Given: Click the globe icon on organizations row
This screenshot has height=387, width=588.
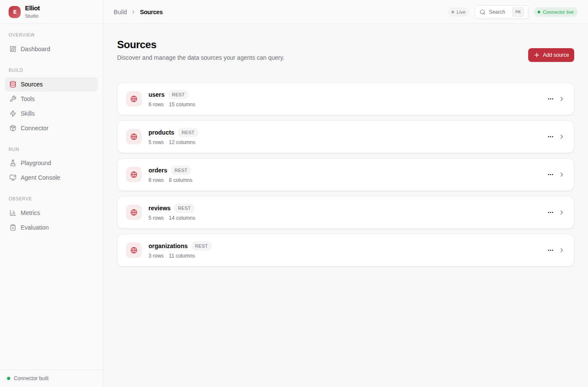Looking at the screenshot, I should [x=134, y=250].
